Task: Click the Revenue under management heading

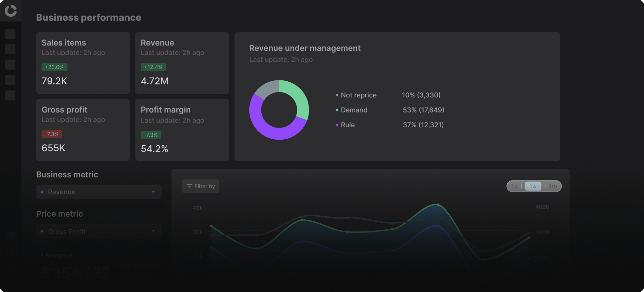Action: click(305, 48)
